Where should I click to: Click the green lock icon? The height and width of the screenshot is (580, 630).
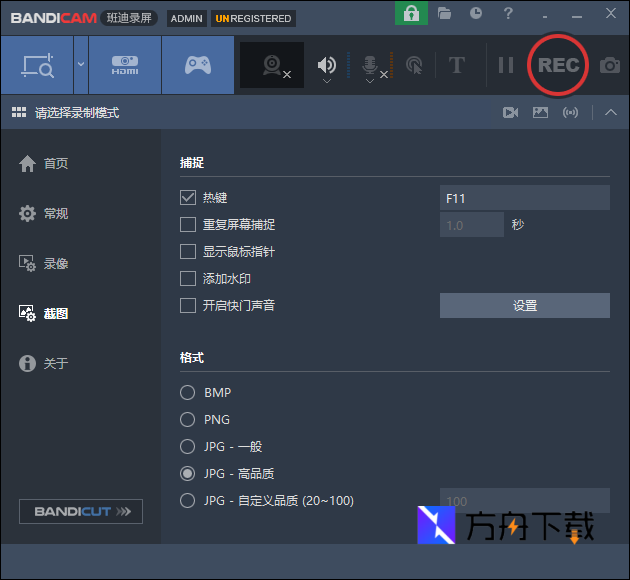point(411,13)
